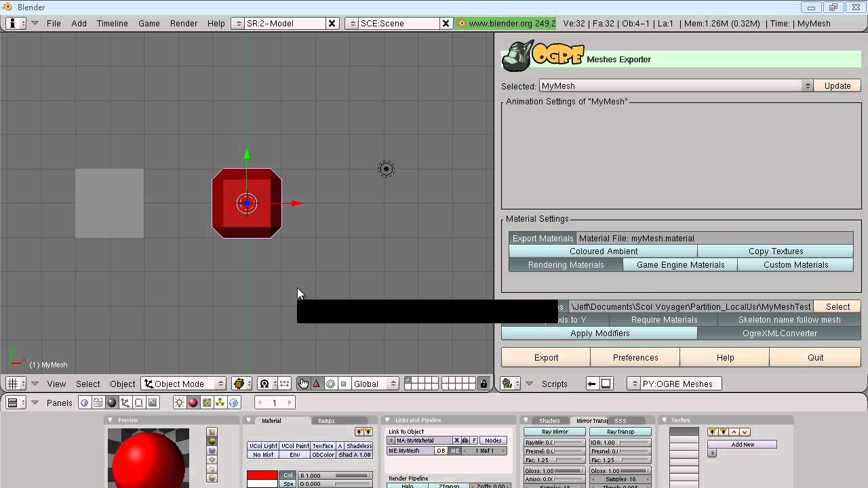The height and width of the screenshot is (488, 868).
Task: Collapse the Texture panel triangle
Action: pyautogui.click(x=665, y=420)
